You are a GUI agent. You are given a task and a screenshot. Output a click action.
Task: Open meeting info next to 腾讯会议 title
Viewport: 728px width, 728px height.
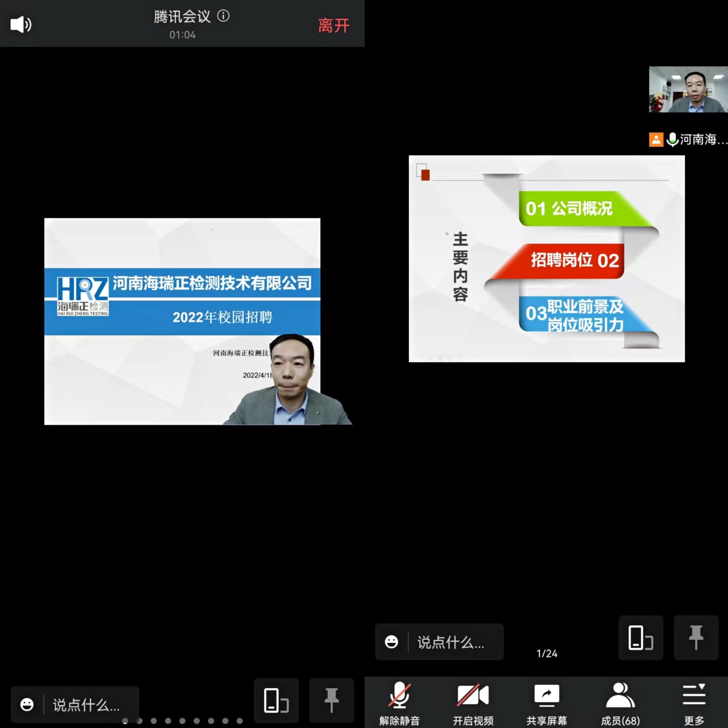click(x=224, y=16)
